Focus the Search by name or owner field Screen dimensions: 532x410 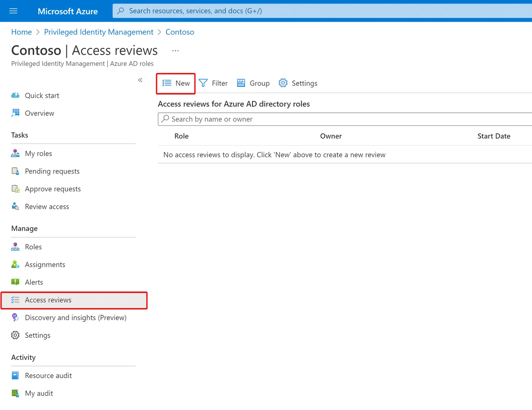coord(345,119)
